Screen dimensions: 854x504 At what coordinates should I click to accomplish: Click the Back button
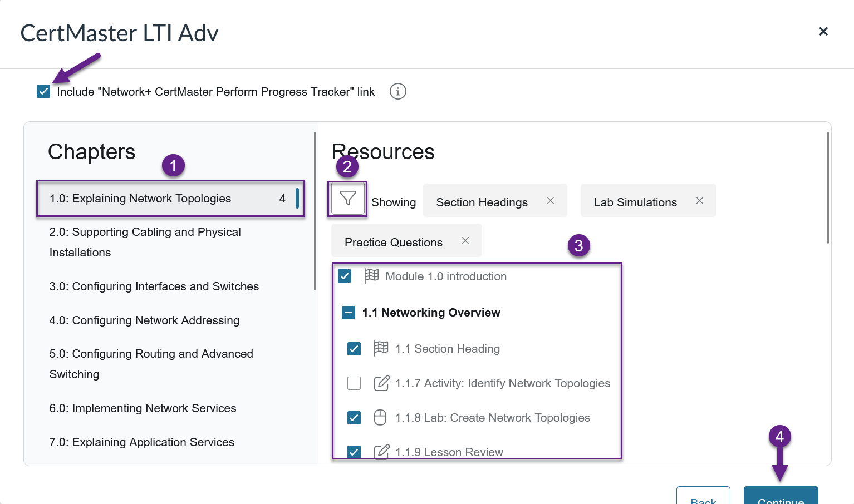coord(703,496)
